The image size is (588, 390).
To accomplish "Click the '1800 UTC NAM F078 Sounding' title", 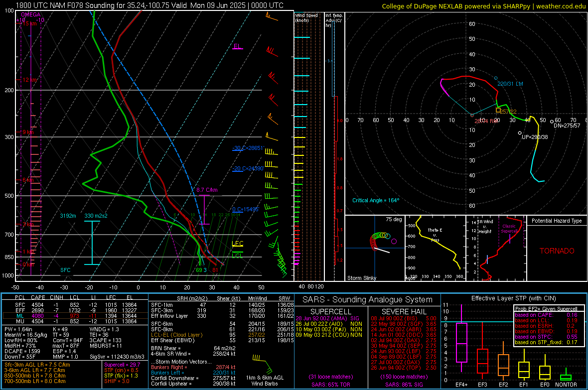I will tap(65, 5).
